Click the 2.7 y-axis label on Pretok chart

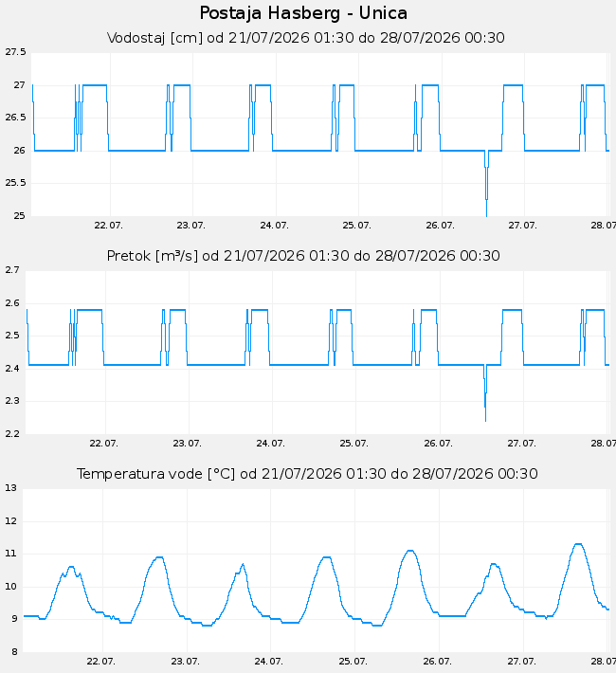coord(12,270)
